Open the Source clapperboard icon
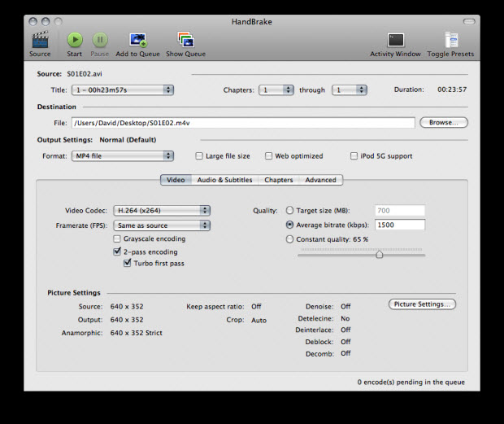Viewport: 504px width, 424px height. 40,40
